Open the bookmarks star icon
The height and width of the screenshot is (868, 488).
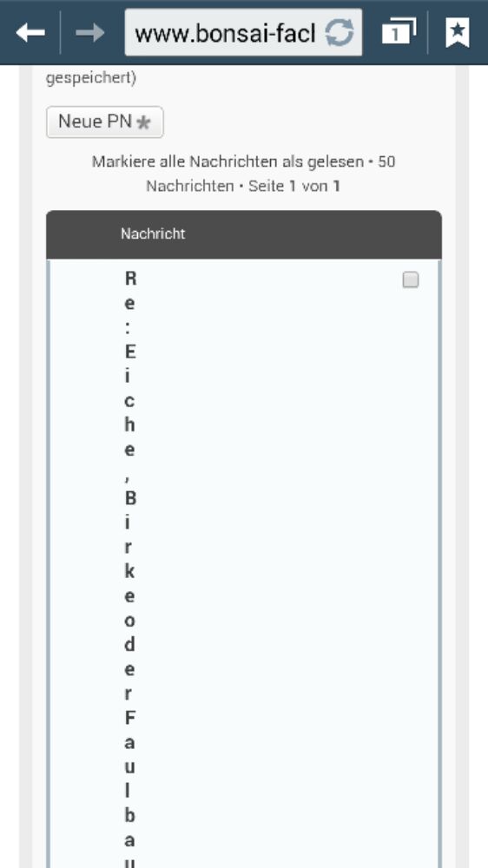click(x=458, y=33)
